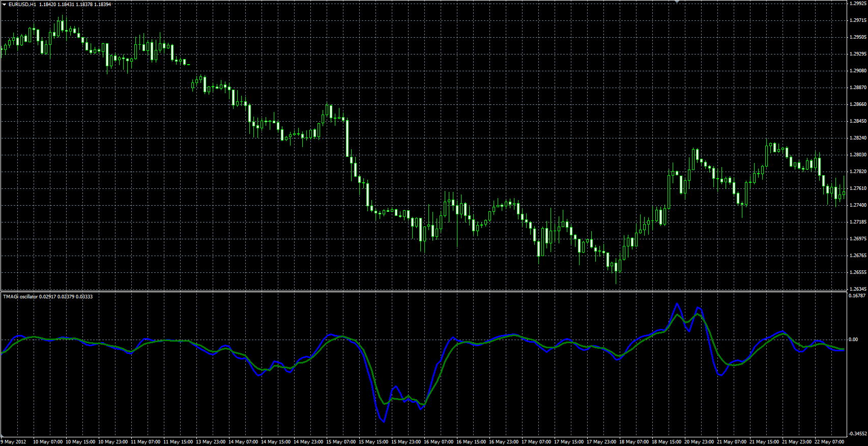
Task: Click price scale label 1.27820
Action: [x=858, y=172]
